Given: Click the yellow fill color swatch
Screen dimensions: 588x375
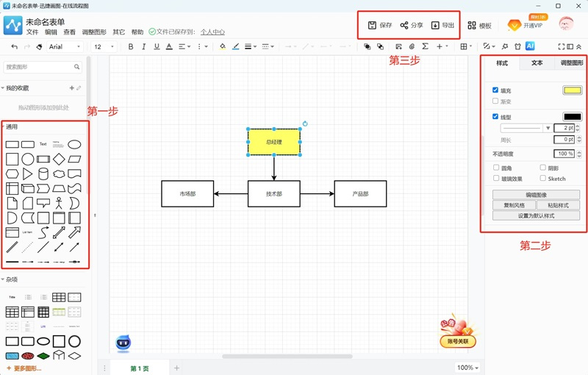Looking at the screenshot, I should [573, 90].
